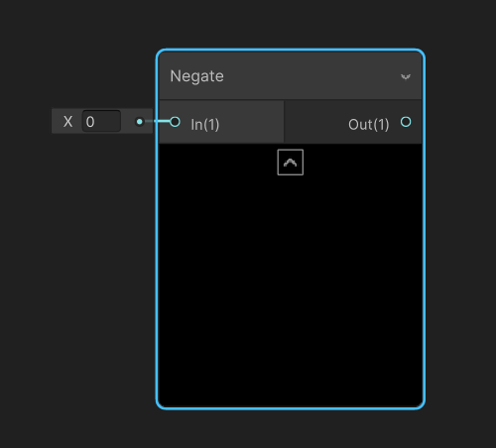Collapse the Negate node via header chevron
Image resolution: width=496 pixels, height=448 pixels.
[x=406, y=76]
